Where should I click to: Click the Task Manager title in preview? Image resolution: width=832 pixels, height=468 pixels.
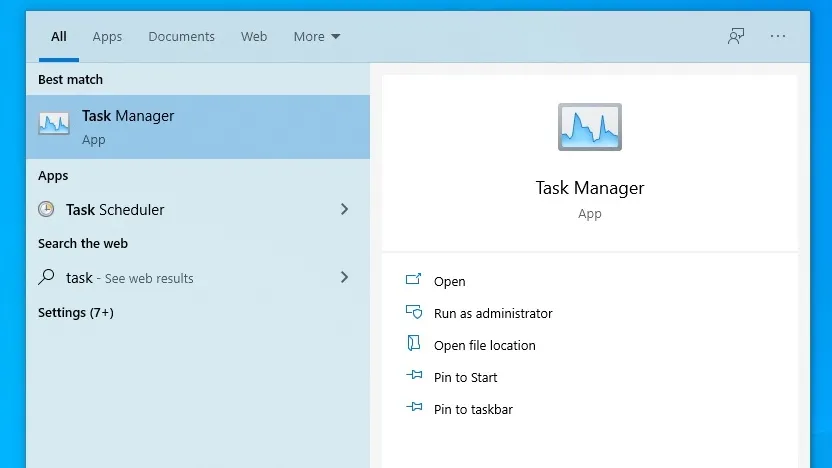590,188
